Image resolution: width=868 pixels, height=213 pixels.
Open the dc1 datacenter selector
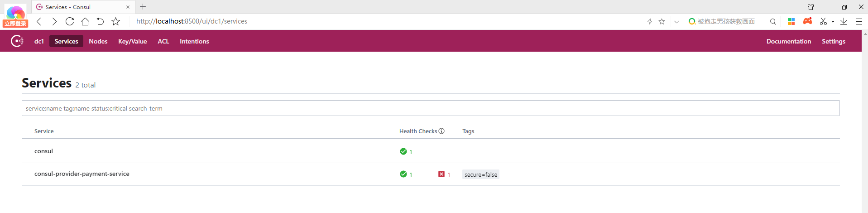39,41
